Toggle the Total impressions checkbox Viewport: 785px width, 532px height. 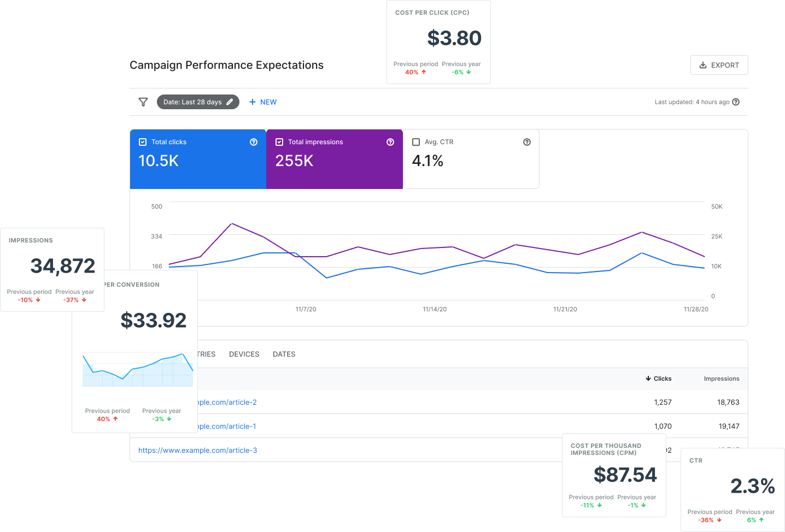pyautogui.click(x=279, y=142)
